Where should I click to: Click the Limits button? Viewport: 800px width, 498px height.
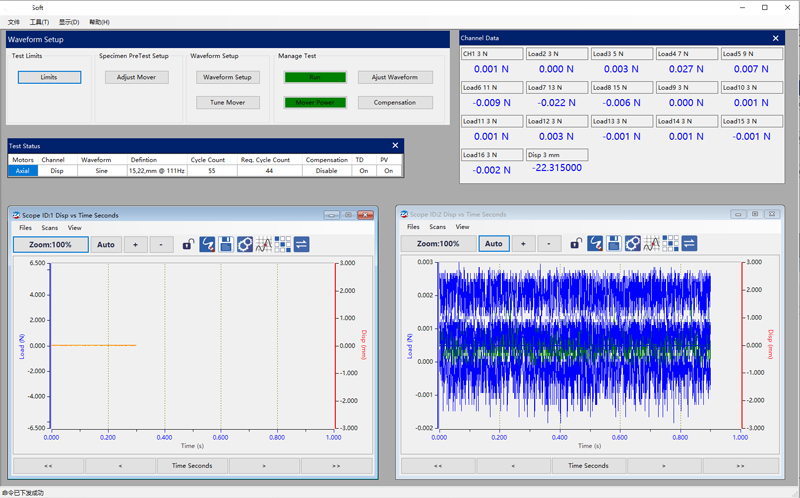tap(49, 77)
